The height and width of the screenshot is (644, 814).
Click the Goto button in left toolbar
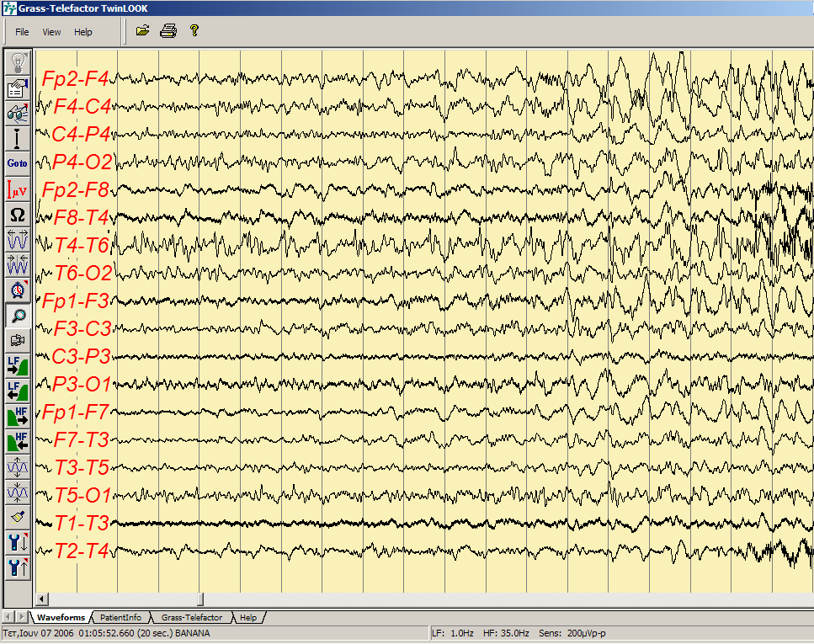pyautogui.click(x=18, y=163)
